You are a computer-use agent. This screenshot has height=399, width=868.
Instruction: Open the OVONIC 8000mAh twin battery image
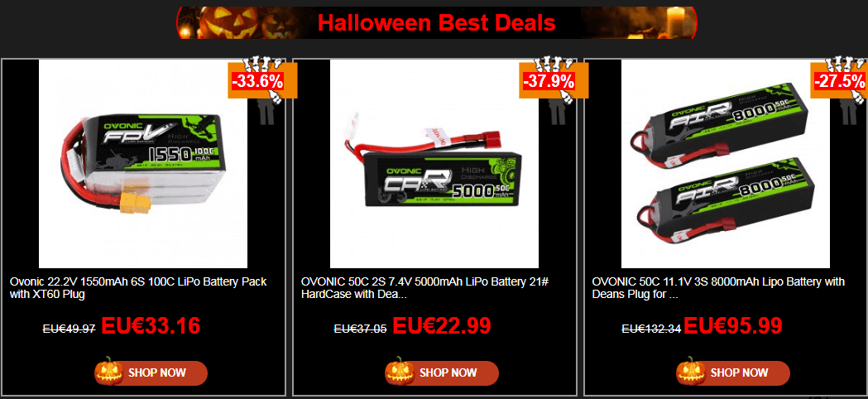725,164
